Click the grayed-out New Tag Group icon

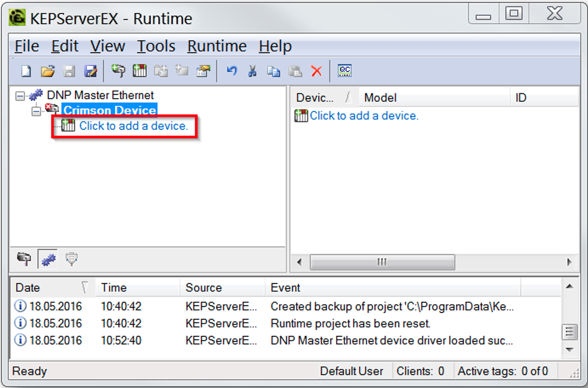[161, 71]
